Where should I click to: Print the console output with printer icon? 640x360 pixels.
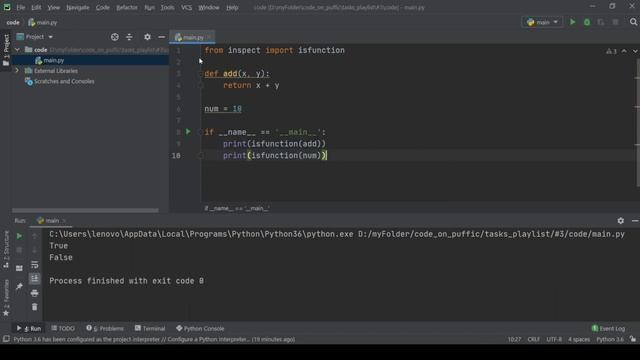click(x=35, y=293)
